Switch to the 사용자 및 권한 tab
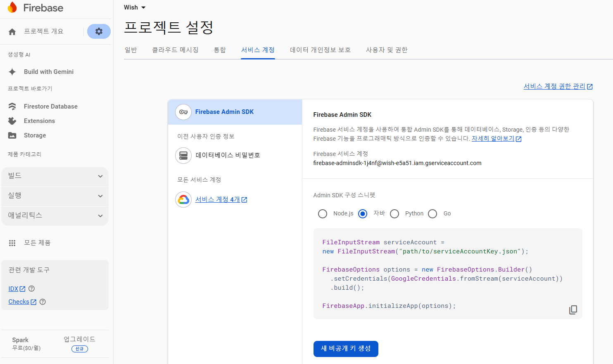The width and height of the screenshot is (613, 364). pyautogui.click(x=387, y=50)
